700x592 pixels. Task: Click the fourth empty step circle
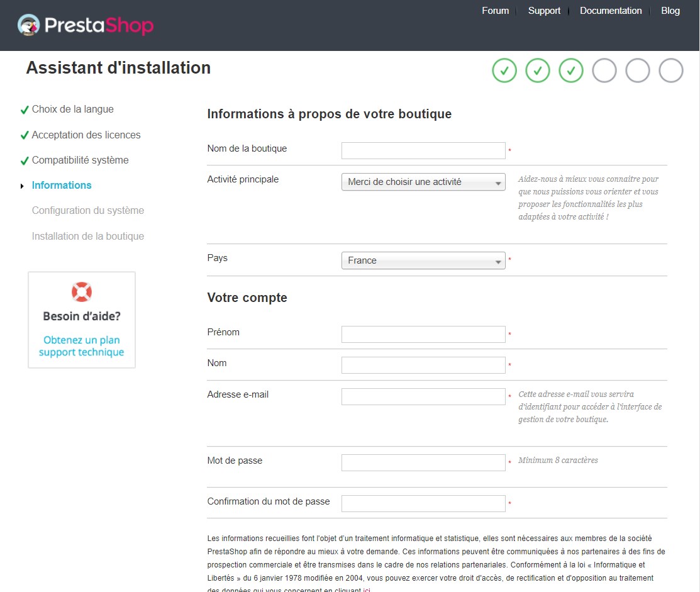point(604,70)
